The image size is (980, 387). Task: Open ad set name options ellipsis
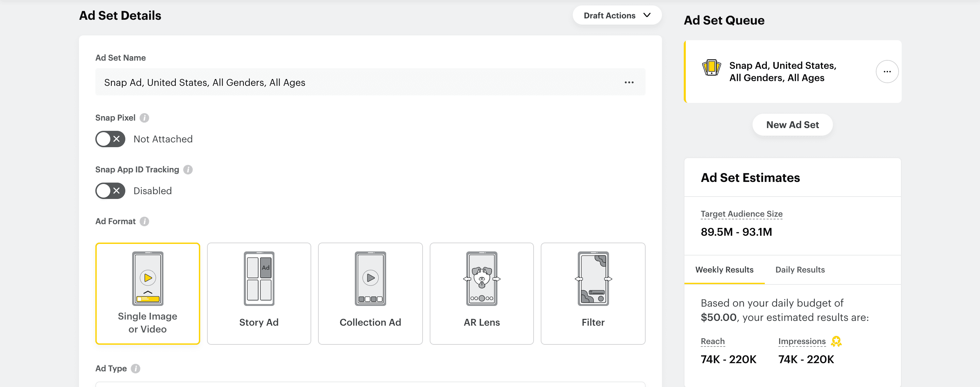point(629,82)
